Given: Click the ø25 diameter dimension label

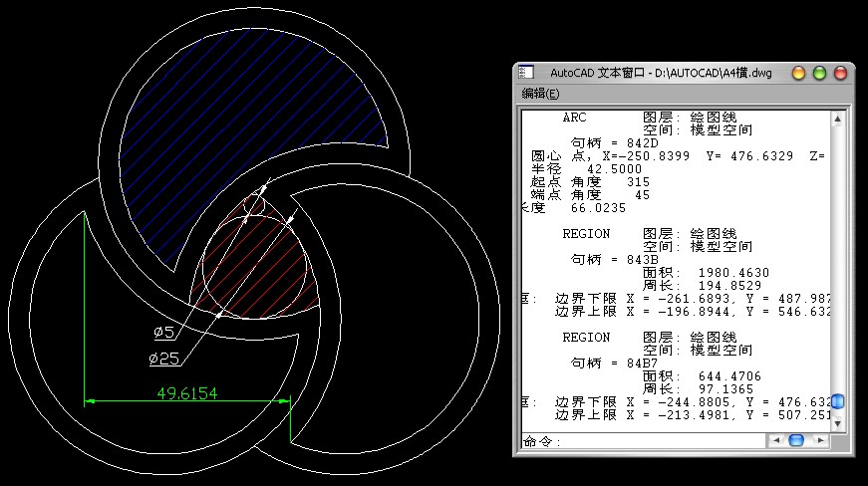Looking at the screenshot, I should point(164,359).
